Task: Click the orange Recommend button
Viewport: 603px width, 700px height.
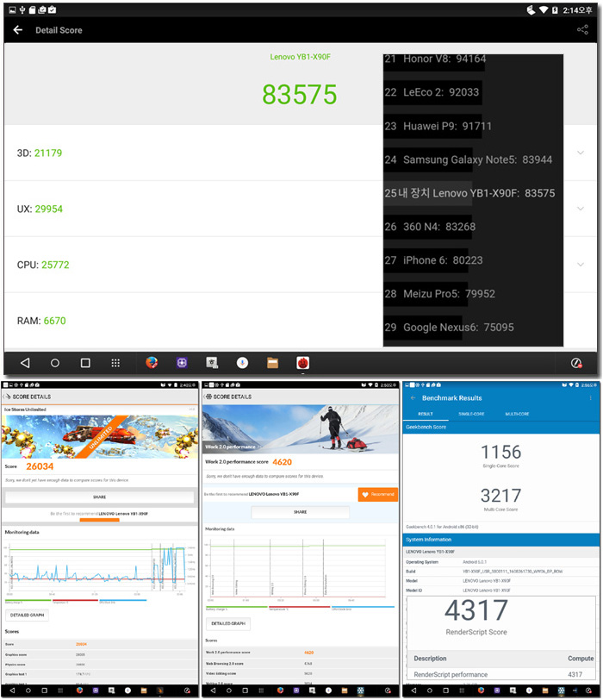Action: click(378, 494)
